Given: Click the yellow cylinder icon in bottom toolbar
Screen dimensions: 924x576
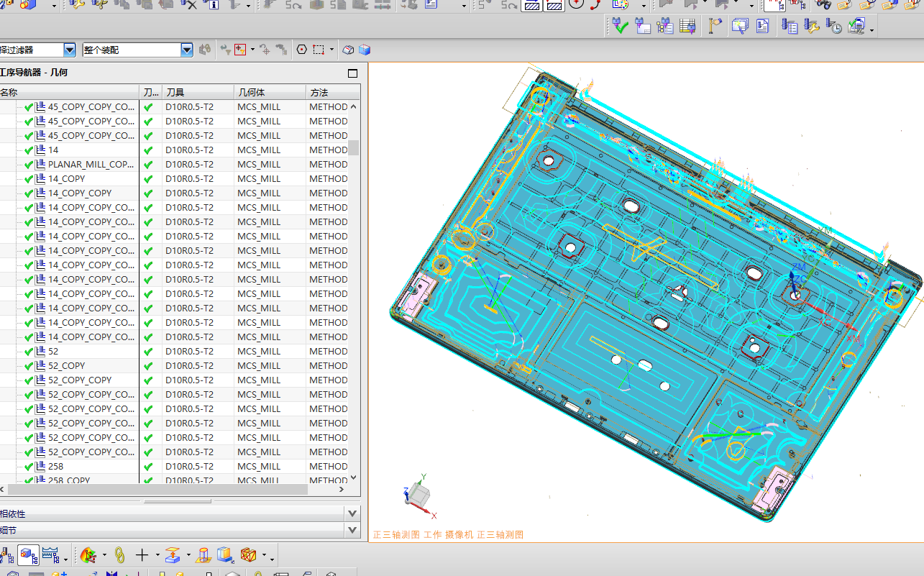Looking at the screenshot, I should pos(203,555).
